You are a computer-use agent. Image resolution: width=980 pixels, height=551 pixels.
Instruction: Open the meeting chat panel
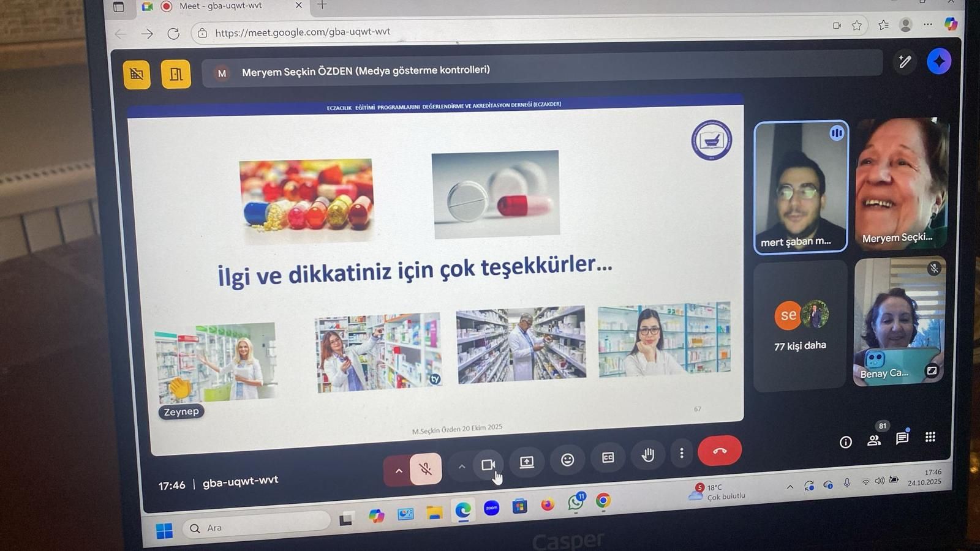click(902, 438)
